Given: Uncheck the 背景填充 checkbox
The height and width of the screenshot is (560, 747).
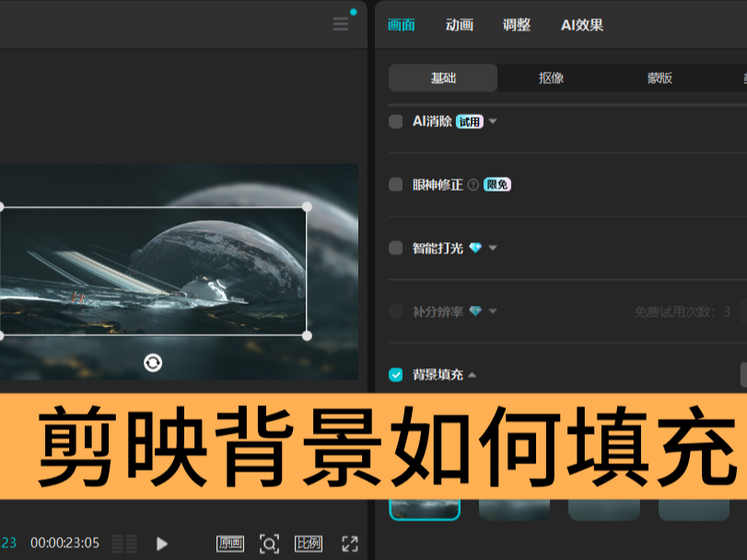Looking at the screenshot, I should coord(396,375).
